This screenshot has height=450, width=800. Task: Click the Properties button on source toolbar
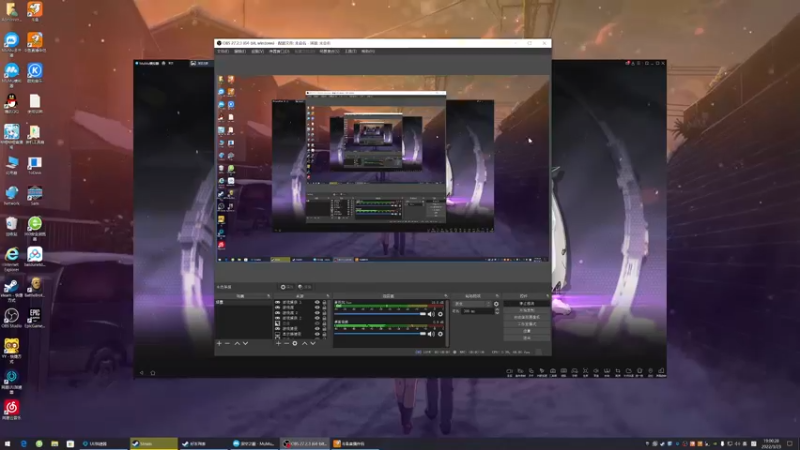coord(287,287)
